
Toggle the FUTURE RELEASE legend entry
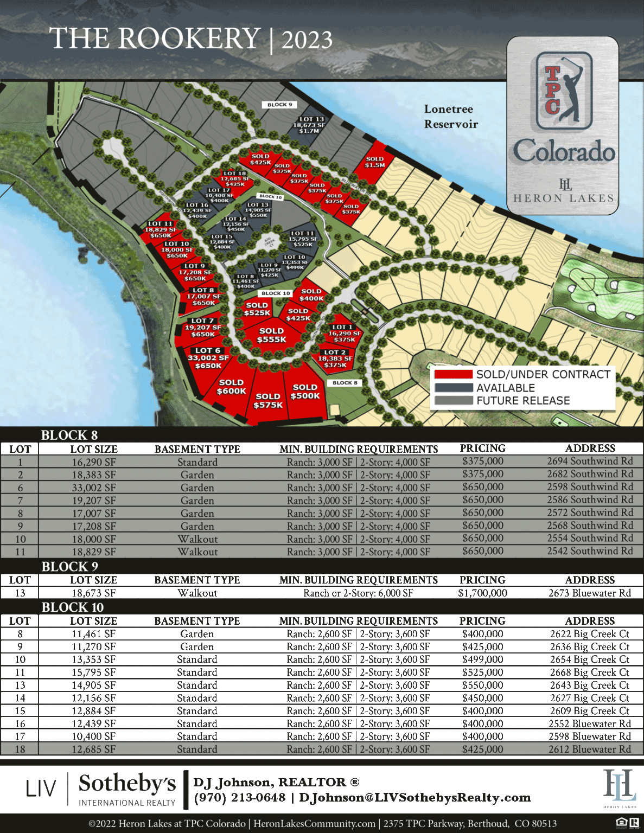pyautogui.click(x=523, y=401)
